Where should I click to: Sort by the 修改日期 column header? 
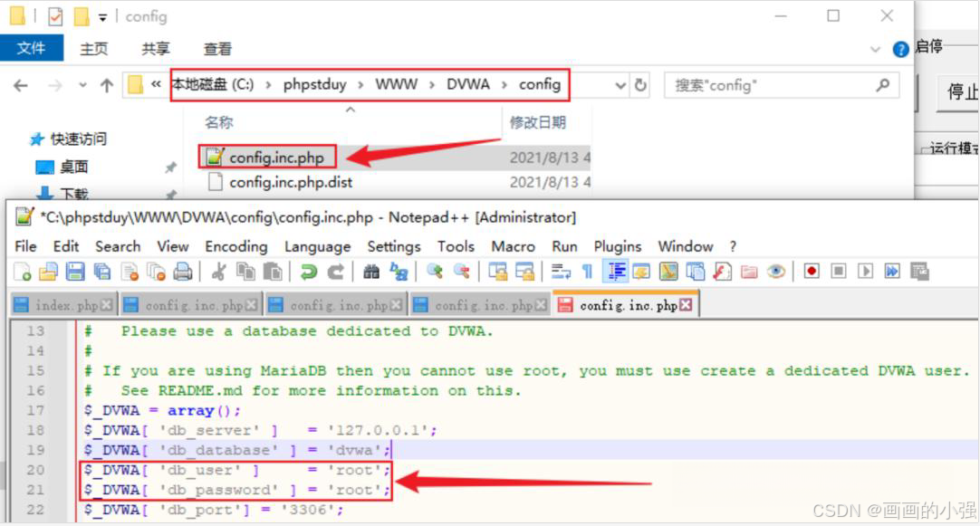538,122
